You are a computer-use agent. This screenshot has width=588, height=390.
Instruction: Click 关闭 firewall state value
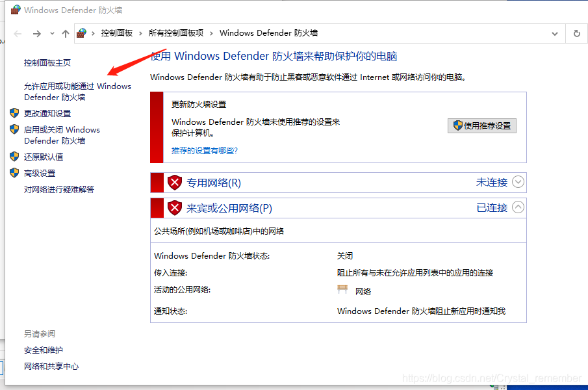point(345,255)
